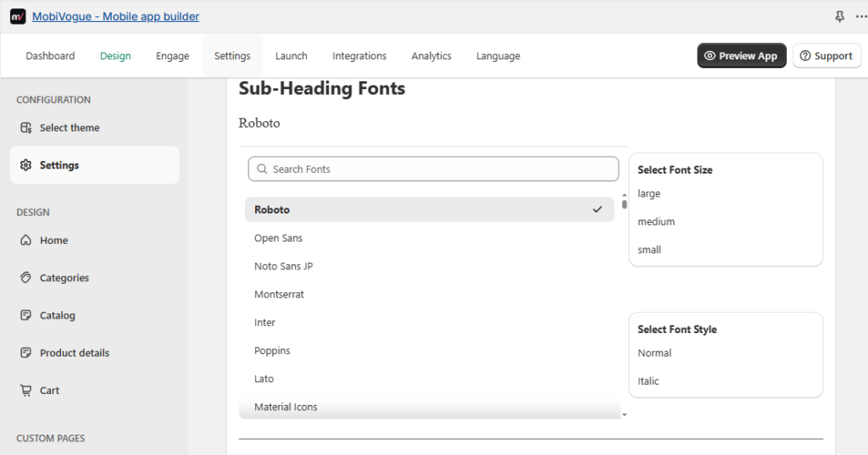The width and height of the screenshot is (868, 455).
Task: Click the Cart shopping icon
Action: [x=26, y=391]
